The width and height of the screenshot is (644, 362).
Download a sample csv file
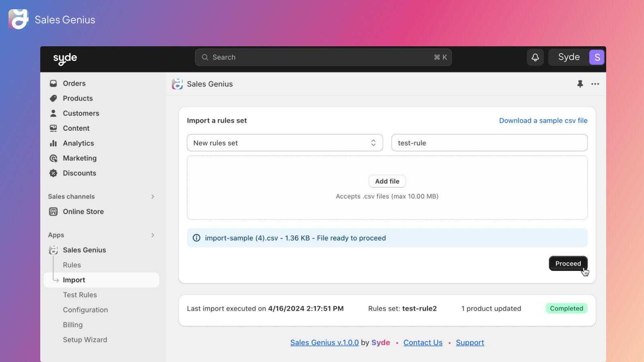pyautogui.click(x=543, y=121)
